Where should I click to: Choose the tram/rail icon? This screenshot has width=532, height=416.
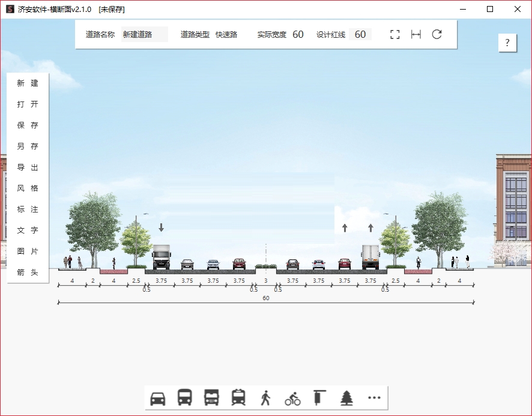coord(238,397)
